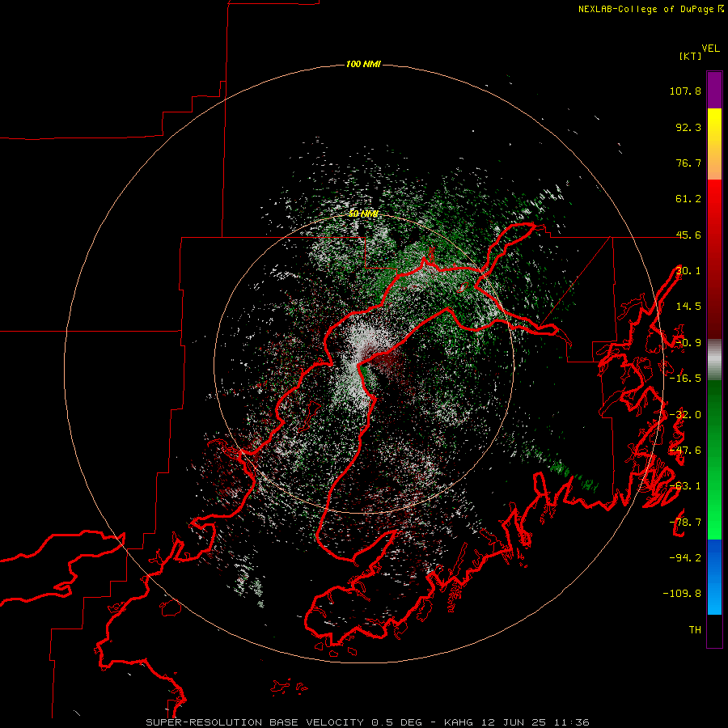Click the -47.6 velocity scale value
The width and height of the screenshot is (728, 728).
(685, 451)
